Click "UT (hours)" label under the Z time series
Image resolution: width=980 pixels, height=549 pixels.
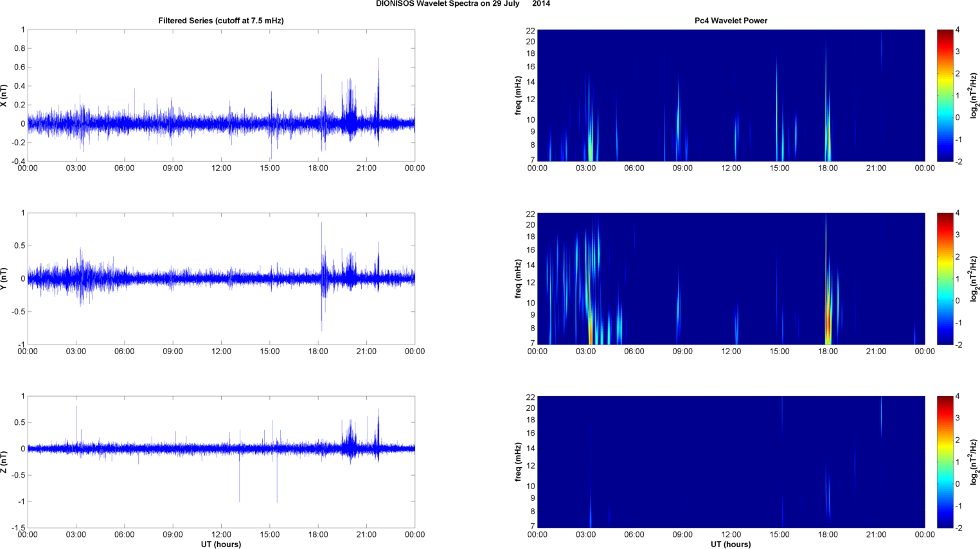pyautogui.click(x=221, y=544)
